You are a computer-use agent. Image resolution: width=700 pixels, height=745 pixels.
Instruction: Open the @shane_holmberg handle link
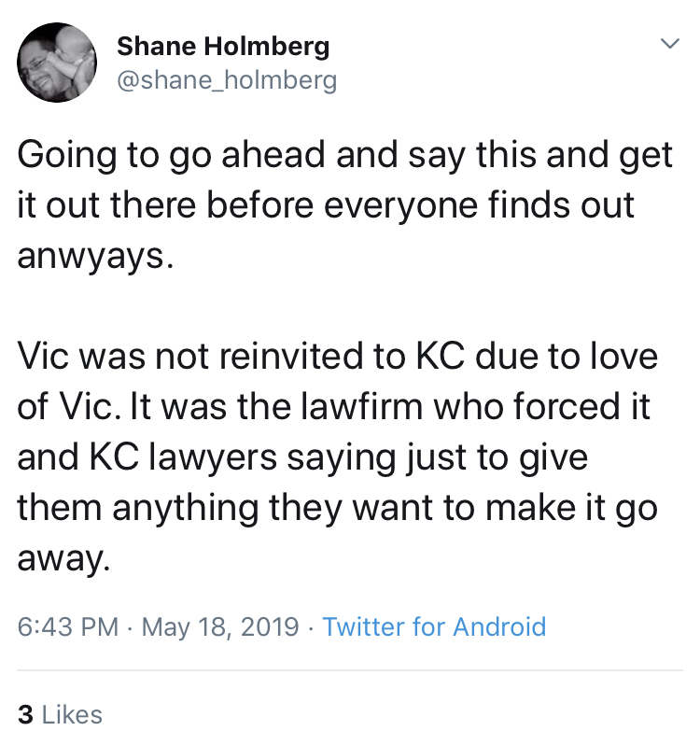227,80
